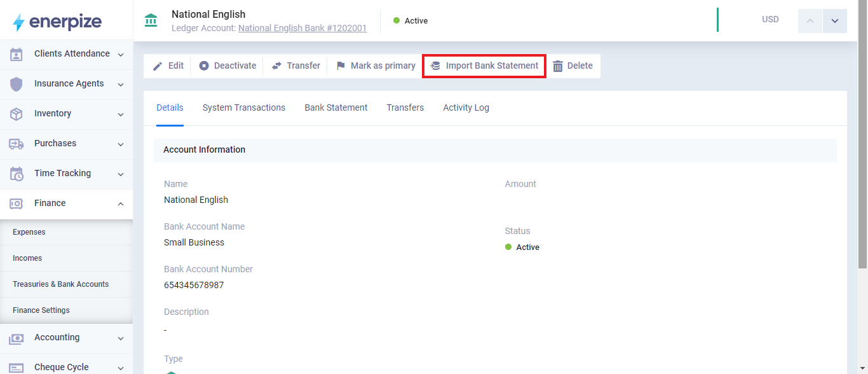Open the Bank Statement tab
868x374 pixels.
(x=336, y=107)
